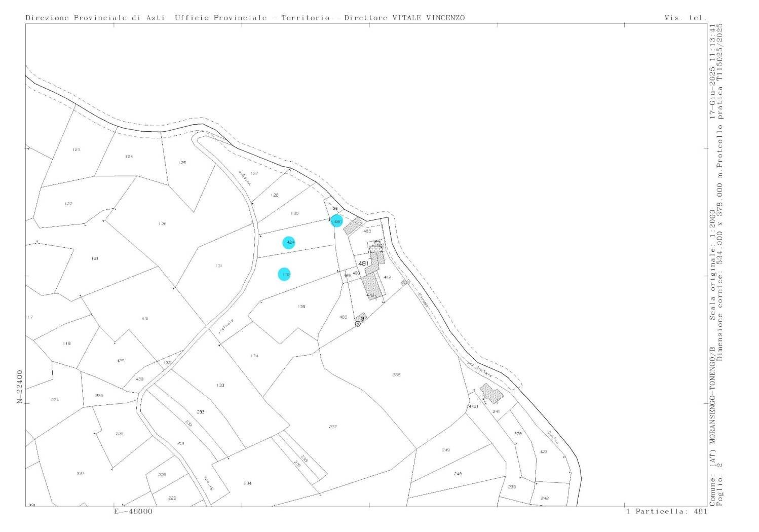Screen dimensions: 759x532
Task: Click parcel number 126
Action: pyautogui.click(x=162, y=223)
